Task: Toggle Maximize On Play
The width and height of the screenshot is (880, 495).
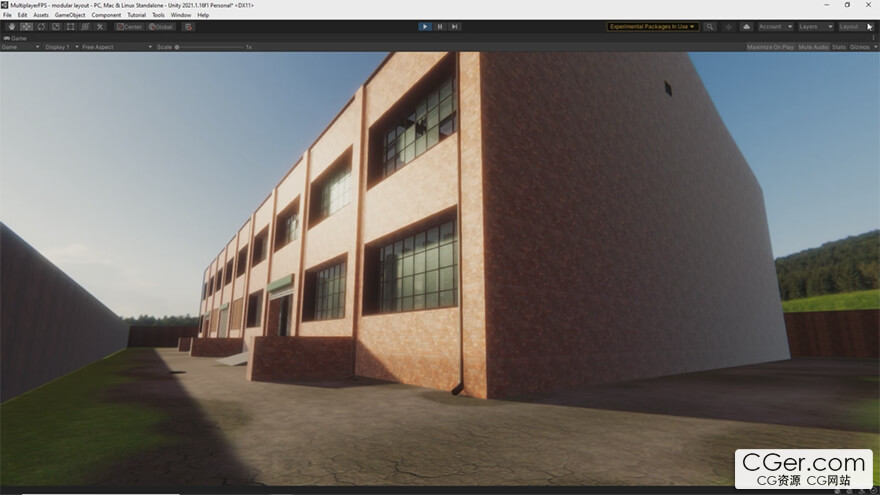Action: [x=770, y=47]
